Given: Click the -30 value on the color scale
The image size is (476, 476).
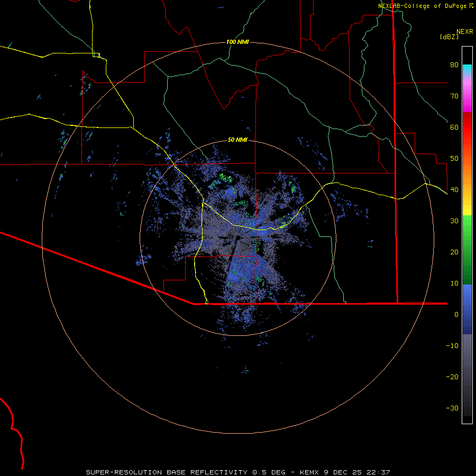Looking at the screenshot, I should coord(452,408).
